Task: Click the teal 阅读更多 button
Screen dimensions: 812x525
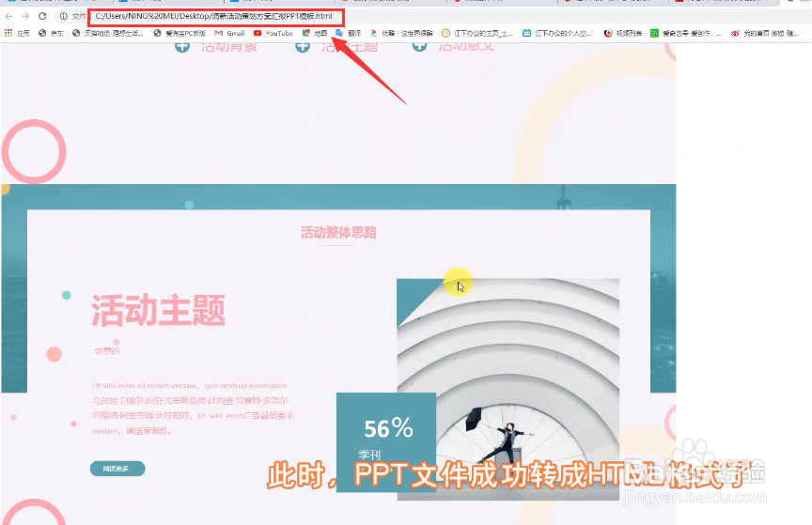Action: pos(117,469)
